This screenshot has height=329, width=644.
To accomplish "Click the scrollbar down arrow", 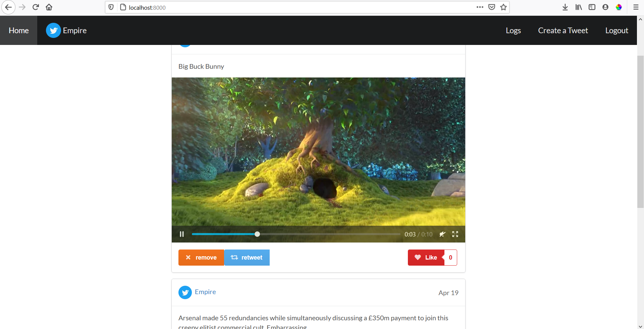I will [640, 326].
